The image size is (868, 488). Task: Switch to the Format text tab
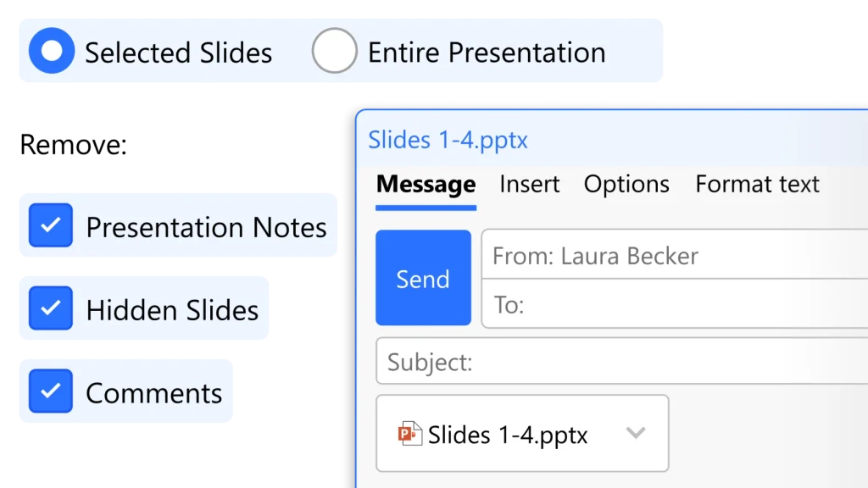point(757,184)
